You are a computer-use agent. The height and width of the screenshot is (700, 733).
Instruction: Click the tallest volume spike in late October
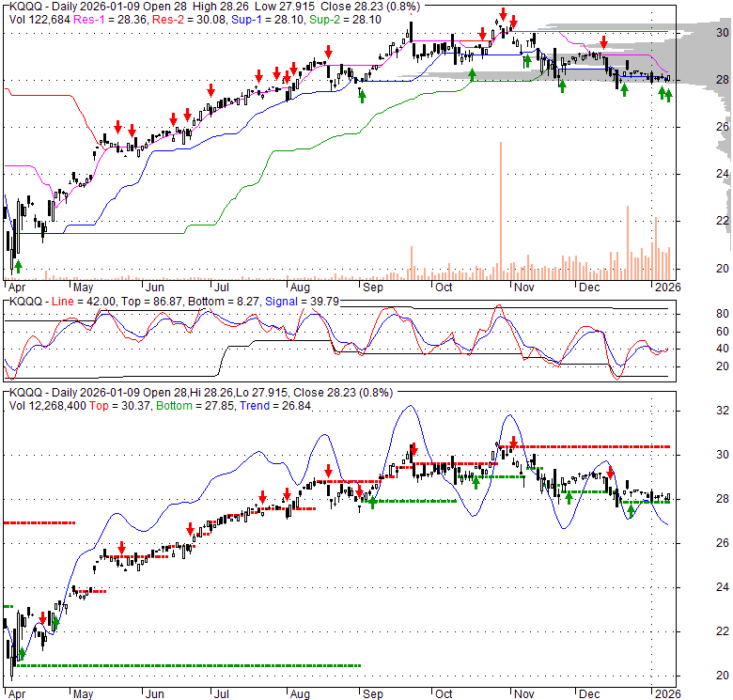501,210
